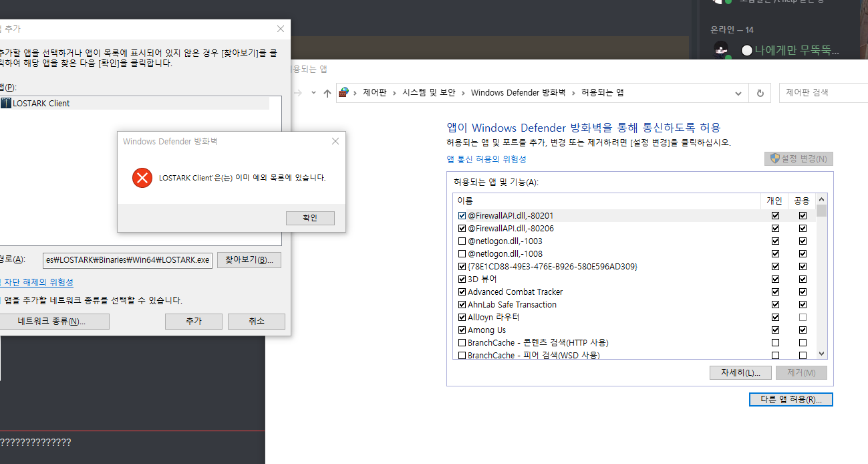
Task: Uncheck the @FirewallAPI.dll,-80201 name checkbox
Action: pyautogui.click(x=462, y=216)
